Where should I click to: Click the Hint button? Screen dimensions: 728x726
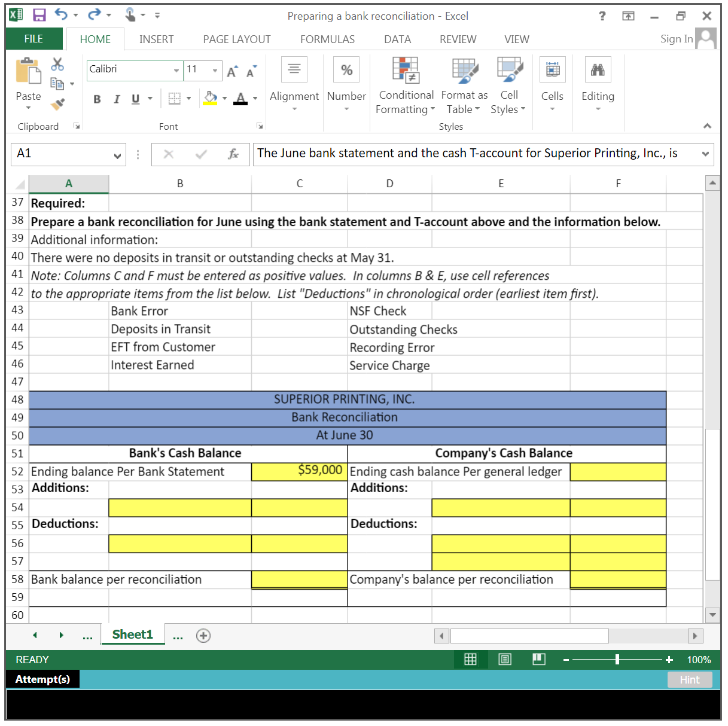coord(689,679)
